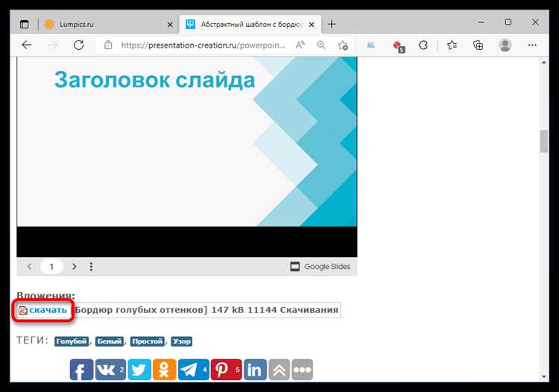Open the browser Collections icon
Viewport: 559px width, 392px height.
479,45
